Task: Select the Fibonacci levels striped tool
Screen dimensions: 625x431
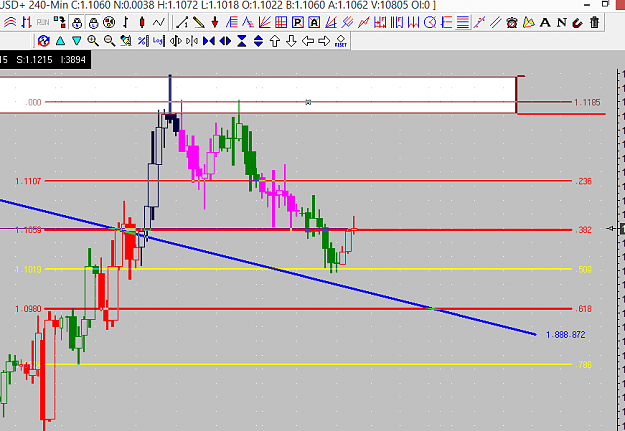Action: [232, 22]
